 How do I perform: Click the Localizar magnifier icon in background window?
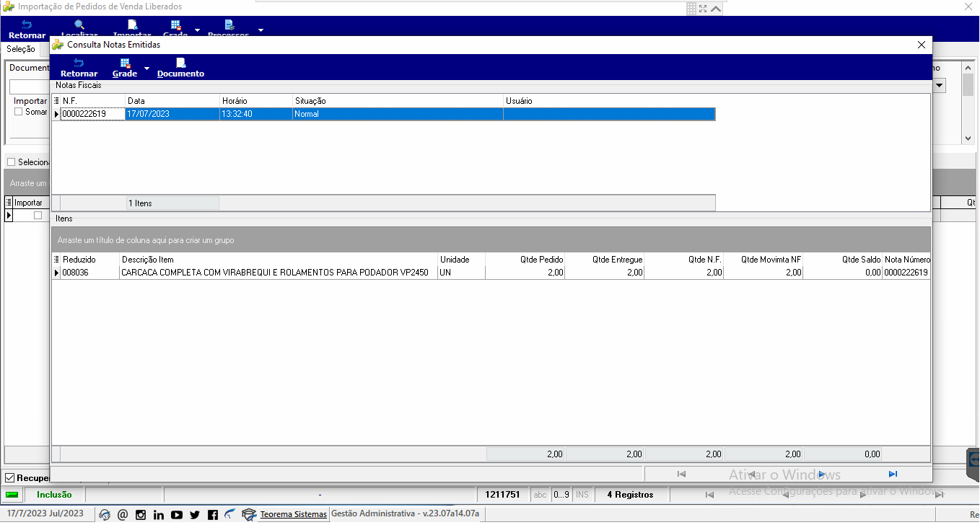point(79,25)
